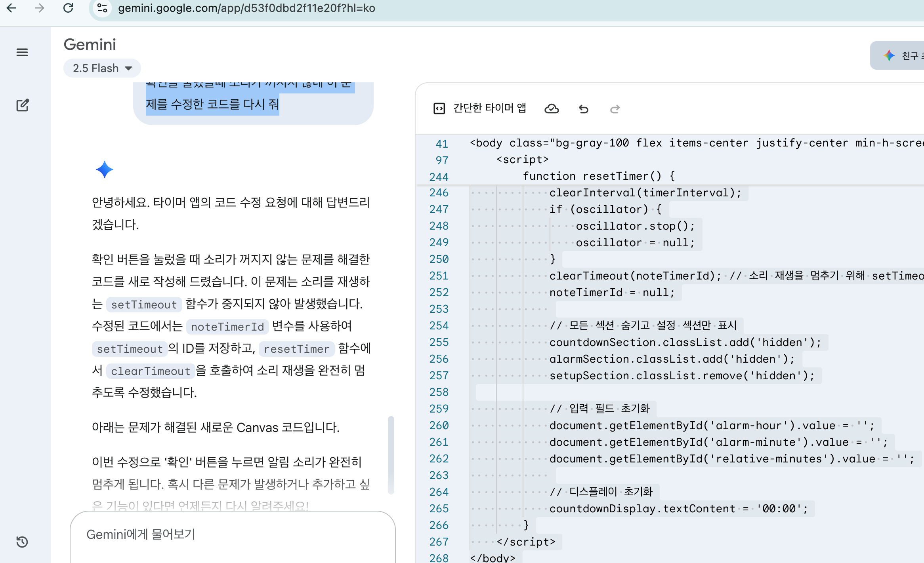Click sticky line 97 <script> tag

pyautogui.click(x=523, y=160)
